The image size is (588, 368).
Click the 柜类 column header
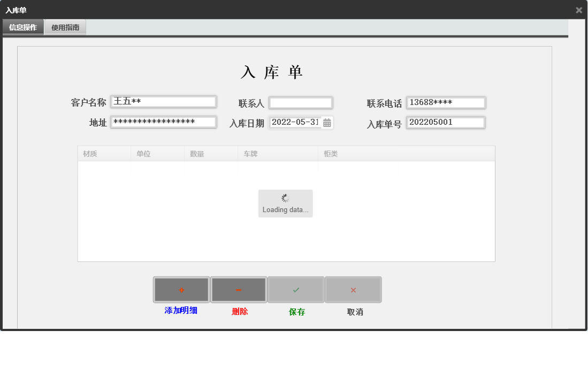click(332, 154)
